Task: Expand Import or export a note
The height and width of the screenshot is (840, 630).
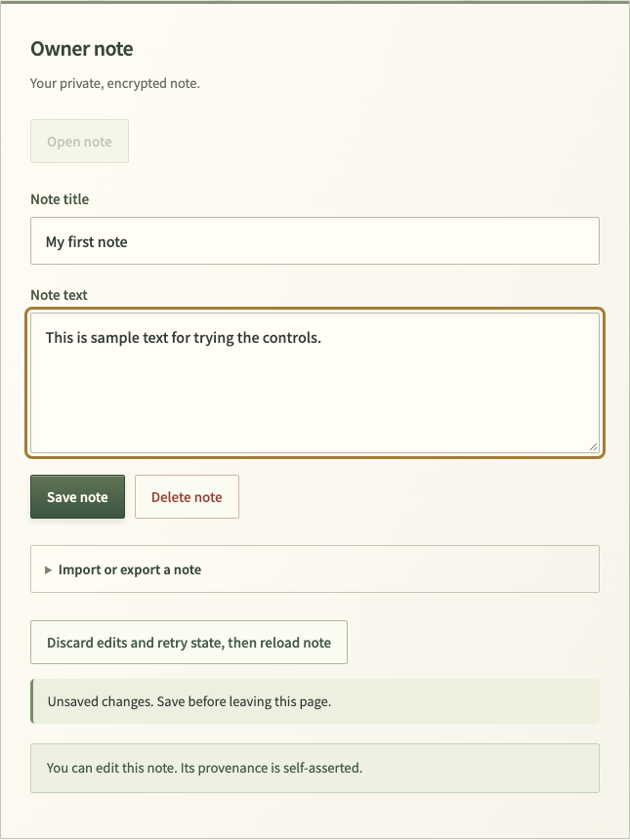Action: [315, 568]
